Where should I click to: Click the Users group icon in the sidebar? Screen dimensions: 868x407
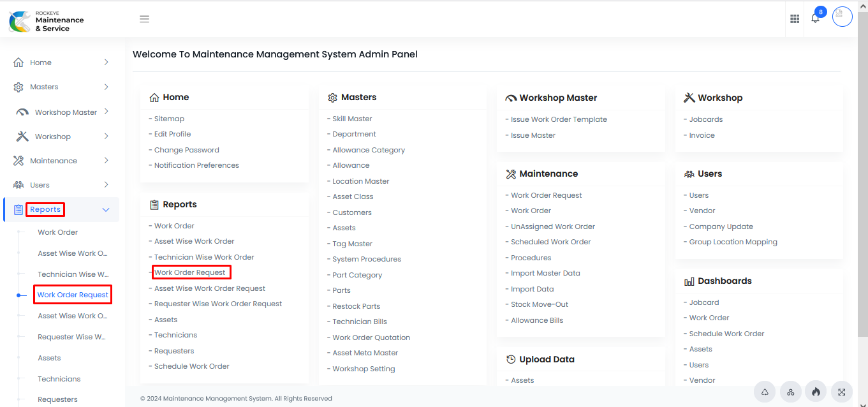click(x=18, y=185)
